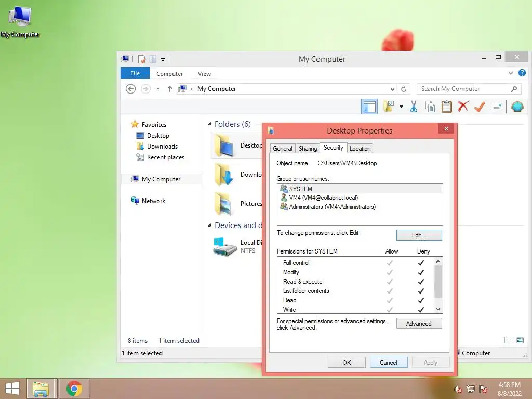
Task: Toggle the navigation pane toolbar icon
Action: (369, 107)
